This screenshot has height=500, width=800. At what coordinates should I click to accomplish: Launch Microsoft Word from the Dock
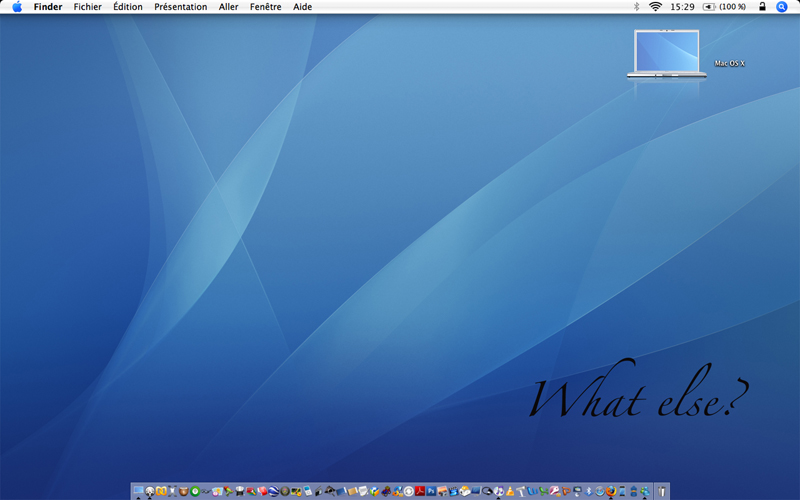[533, 491]
